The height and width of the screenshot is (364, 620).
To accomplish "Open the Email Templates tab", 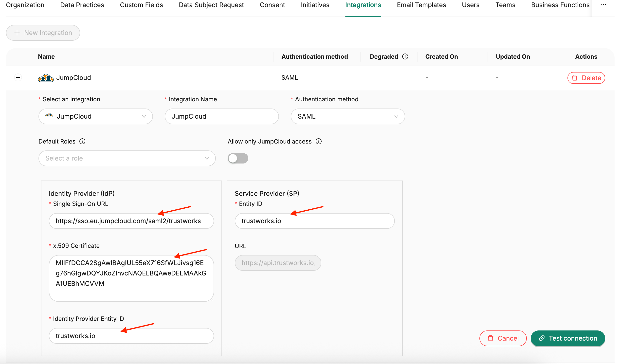I will (x=421, y=5).
